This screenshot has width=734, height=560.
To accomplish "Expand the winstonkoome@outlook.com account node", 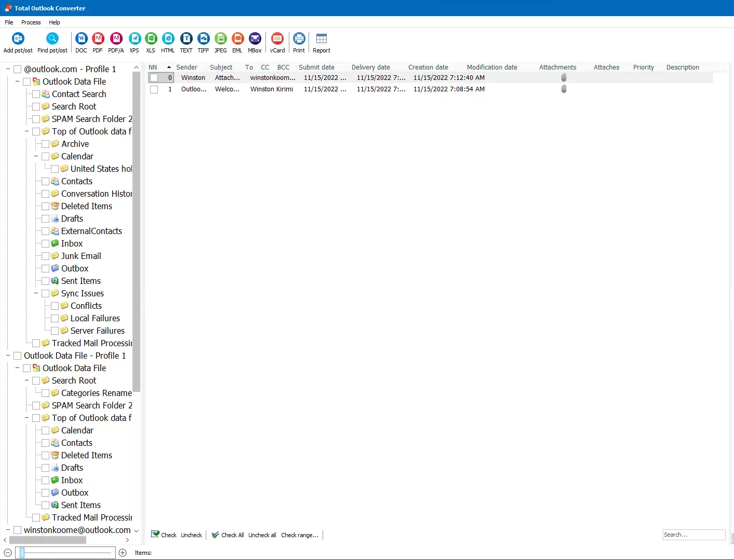I will click(8, 530).
